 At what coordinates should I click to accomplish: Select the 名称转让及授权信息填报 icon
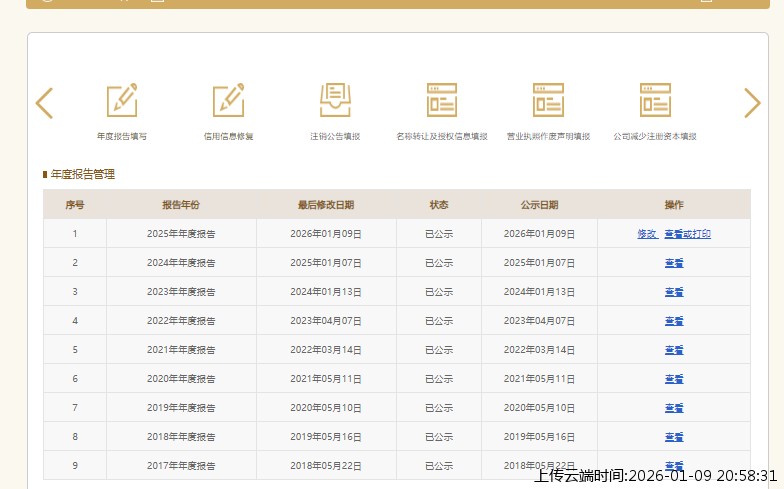coord(441,101)
